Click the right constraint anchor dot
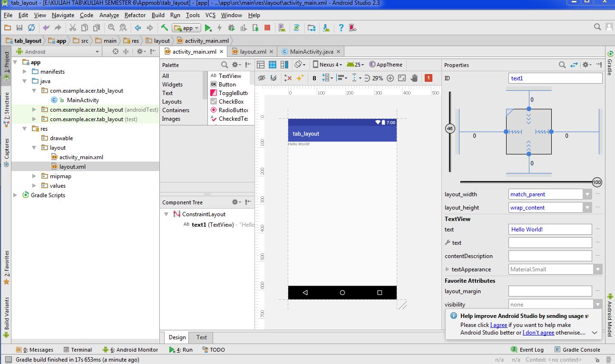Screen dimensions: 615x364 (x=552, y=132)
